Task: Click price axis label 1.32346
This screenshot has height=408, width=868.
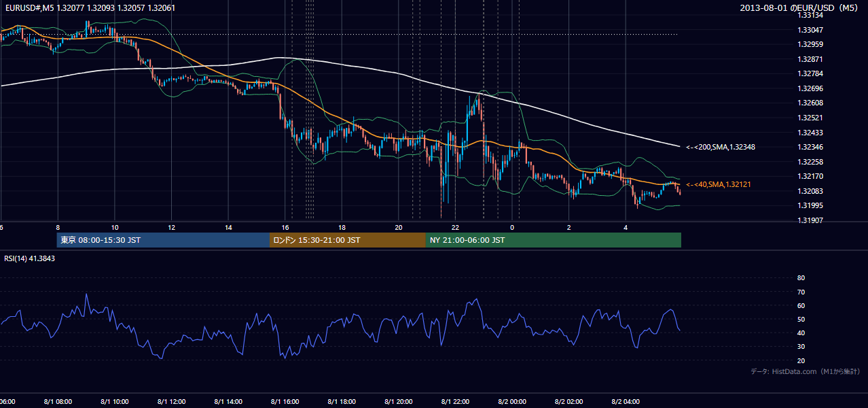Action: click(x=810, y=147)
